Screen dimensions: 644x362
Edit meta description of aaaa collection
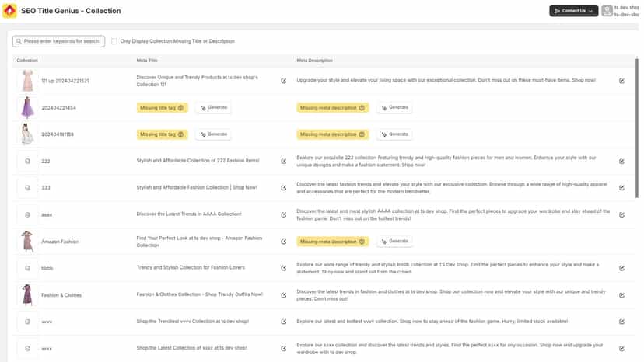(x=621, y=214)
